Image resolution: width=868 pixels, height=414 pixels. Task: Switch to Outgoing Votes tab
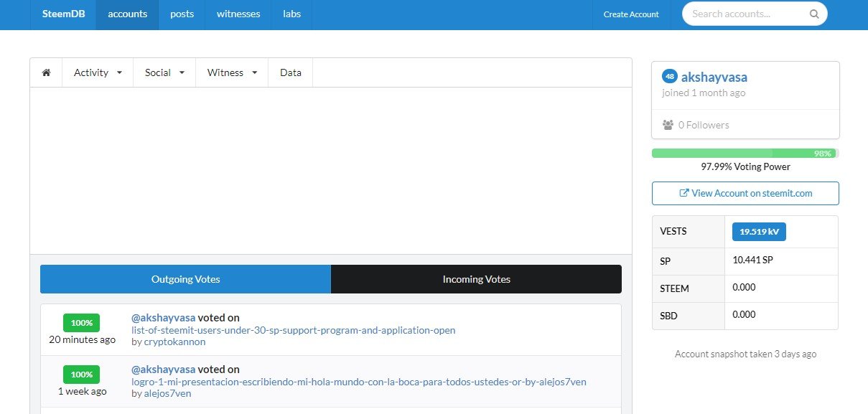click(x=185, y=279)
